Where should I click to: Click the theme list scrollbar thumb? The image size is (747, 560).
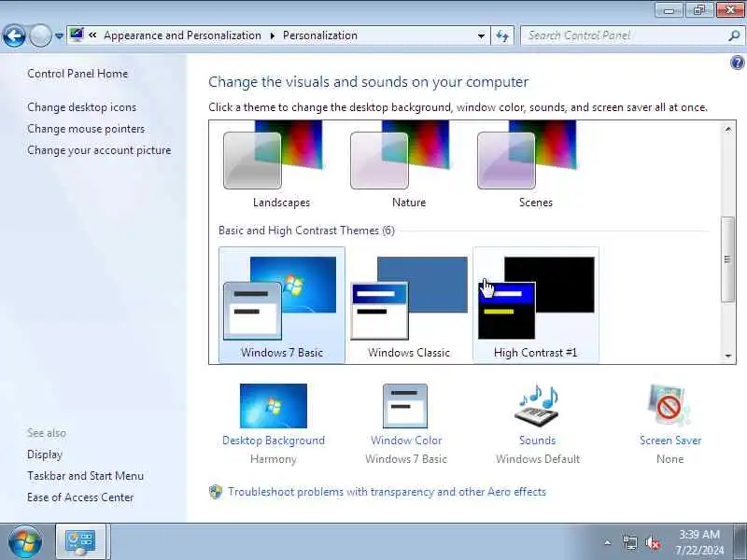coord(727,259)
